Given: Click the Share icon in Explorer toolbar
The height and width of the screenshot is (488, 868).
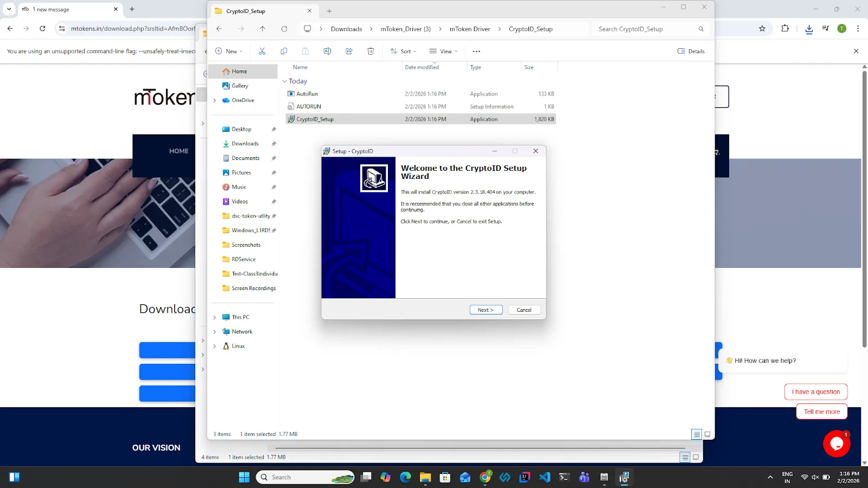Looking at the screenshot, I should [x=349, y=51].
